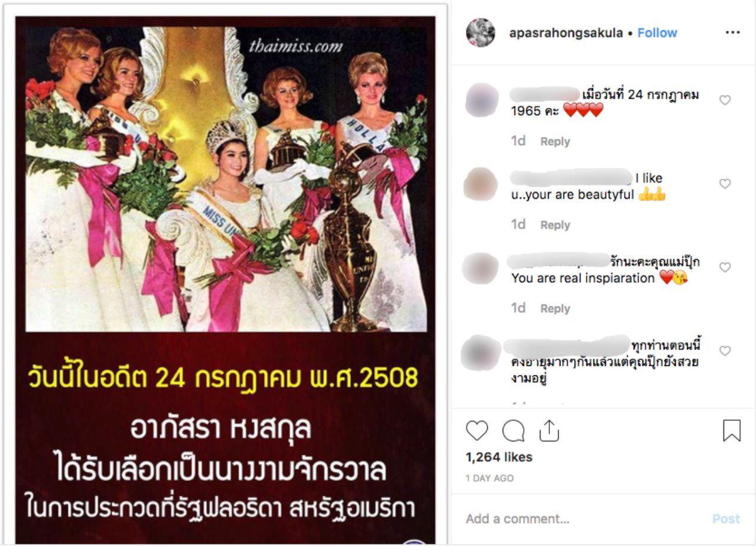Like the "You are real inspiaration" comment

coord(725,267)
